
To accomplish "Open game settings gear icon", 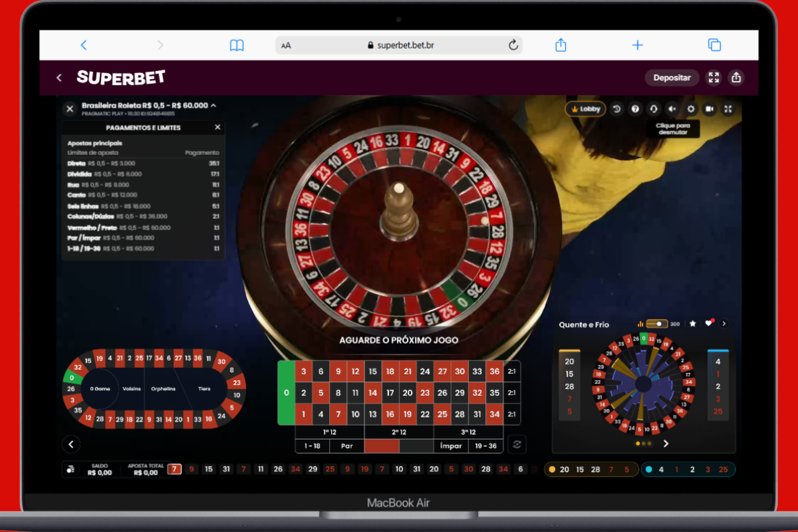I will (691, 109).
